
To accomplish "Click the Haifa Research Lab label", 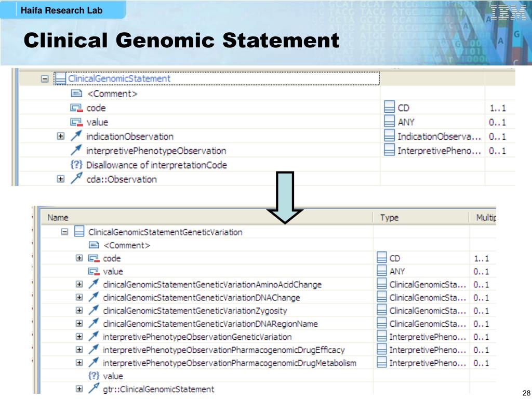I will pos(61,10).
